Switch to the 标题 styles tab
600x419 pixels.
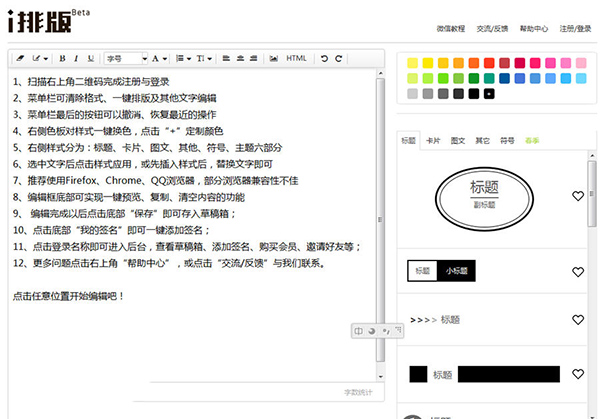pyautogui.click(x=408, y=141)
